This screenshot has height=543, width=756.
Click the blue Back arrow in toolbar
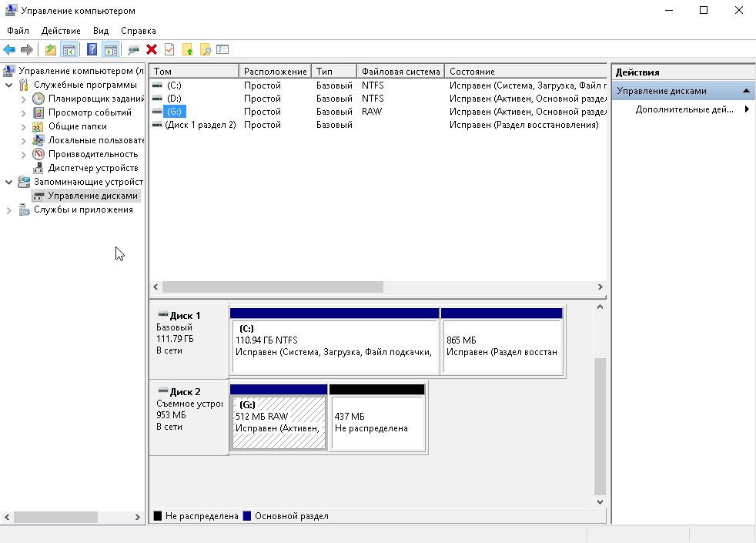pos(10,50)
